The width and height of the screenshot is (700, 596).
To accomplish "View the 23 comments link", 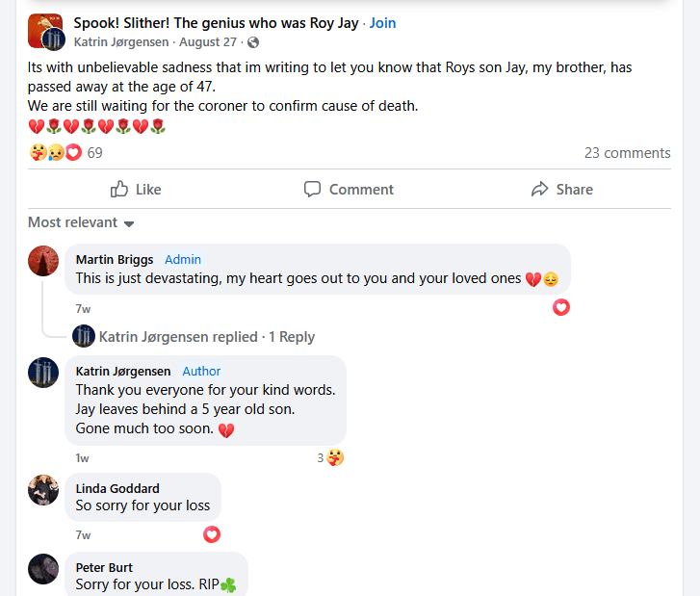I will click(627, 153).
